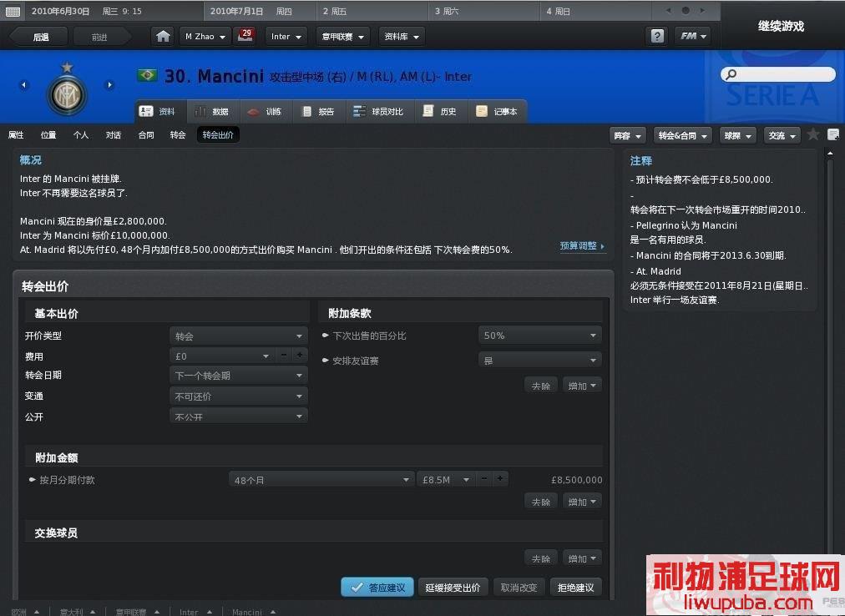Open the 历史 history tab

(440, 112)
